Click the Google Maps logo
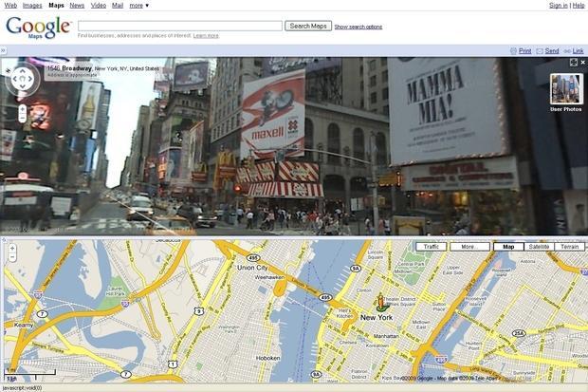588x392 pixels. [x=38, y=28]
